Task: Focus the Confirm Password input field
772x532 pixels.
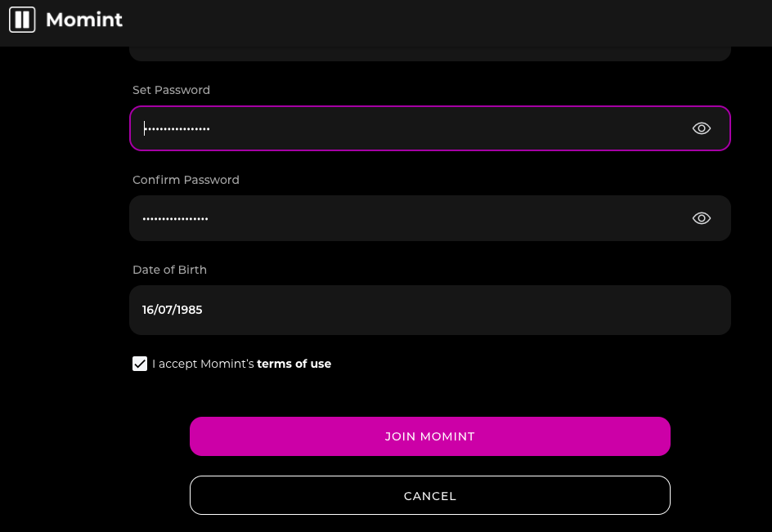Action: point(430,218)
